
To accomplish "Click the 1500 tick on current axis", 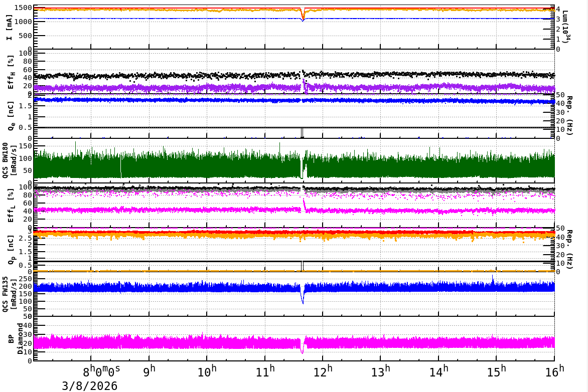I will [x=23, y=8].
